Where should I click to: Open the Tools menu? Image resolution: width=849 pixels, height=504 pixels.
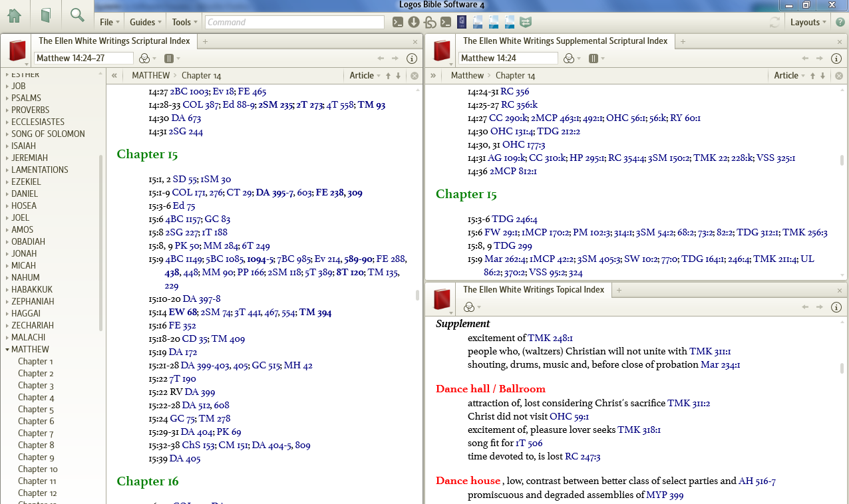(x=184, y=22)
